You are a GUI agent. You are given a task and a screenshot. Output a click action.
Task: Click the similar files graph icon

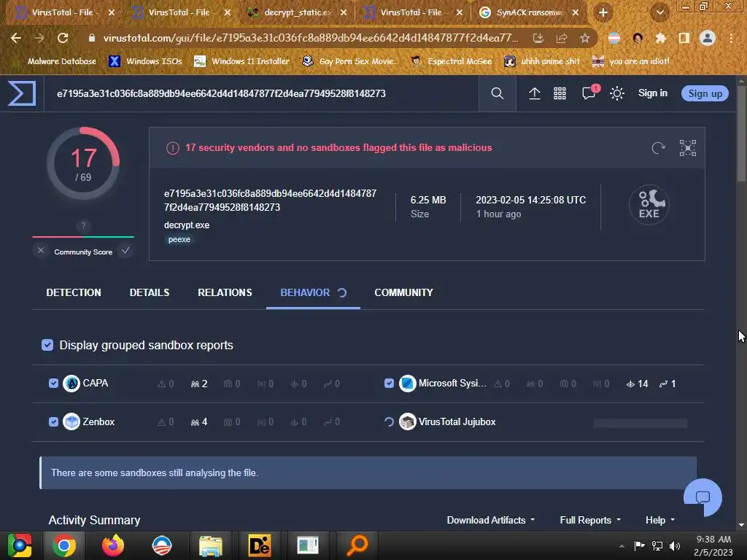tap(687, 148)
